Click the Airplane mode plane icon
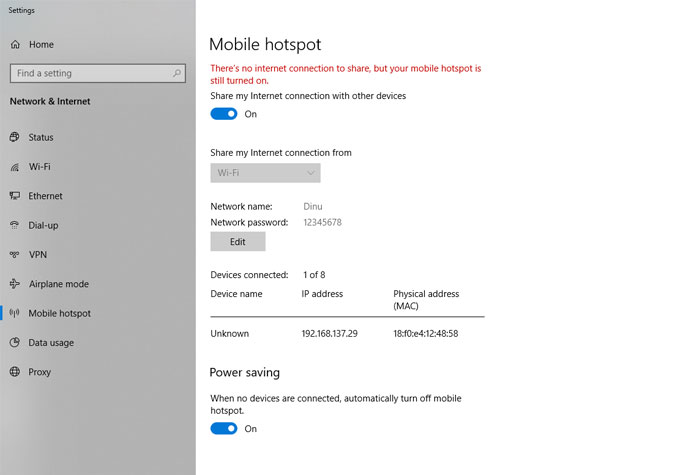 pos(15,284)
